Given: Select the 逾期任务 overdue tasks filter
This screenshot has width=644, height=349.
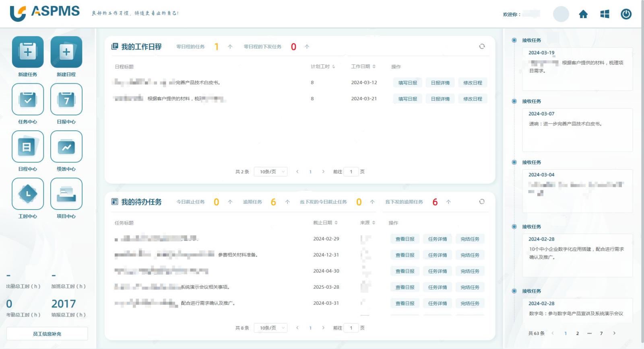Looking at the screenshot, I should [x=252, y=202].
